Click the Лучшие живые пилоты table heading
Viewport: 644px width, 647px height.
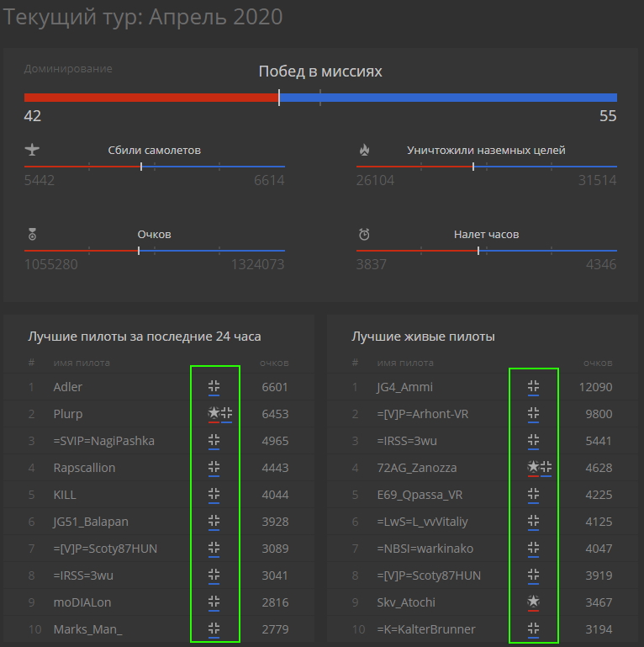coord(423,337)
